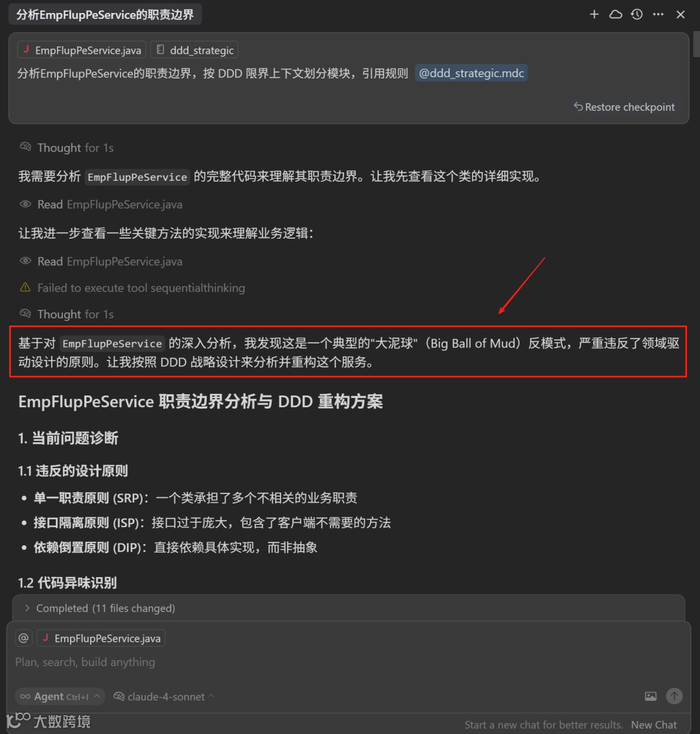700x734 pixels.
Task: Open the cloud agents icon
Action: [x=615, y=14]
